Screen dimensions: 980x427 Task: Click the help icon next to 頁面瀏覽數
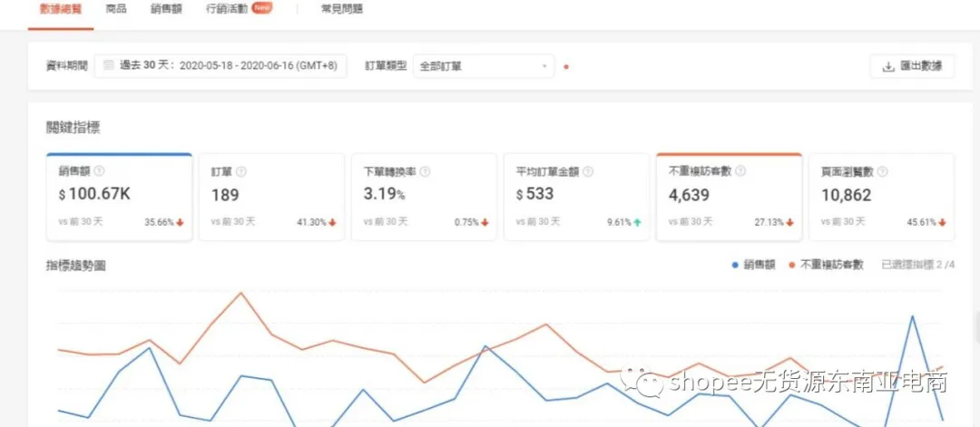click(883, 171)
